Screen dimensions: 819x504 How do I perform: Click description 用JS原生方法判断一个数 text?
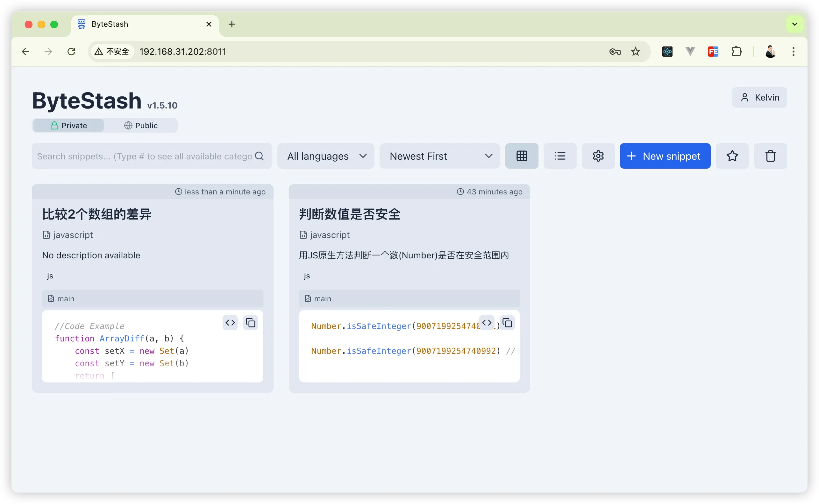(404, 255)
